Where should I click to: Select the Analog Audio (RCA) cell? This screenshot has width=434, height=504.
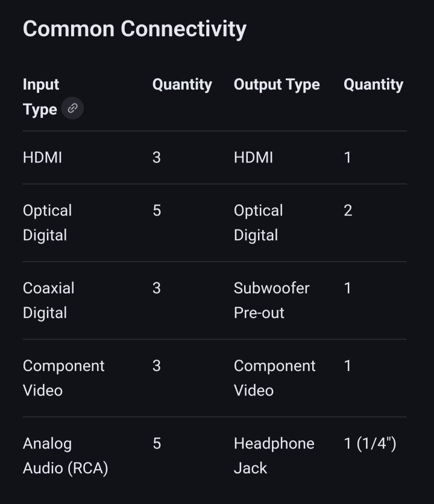65,455
